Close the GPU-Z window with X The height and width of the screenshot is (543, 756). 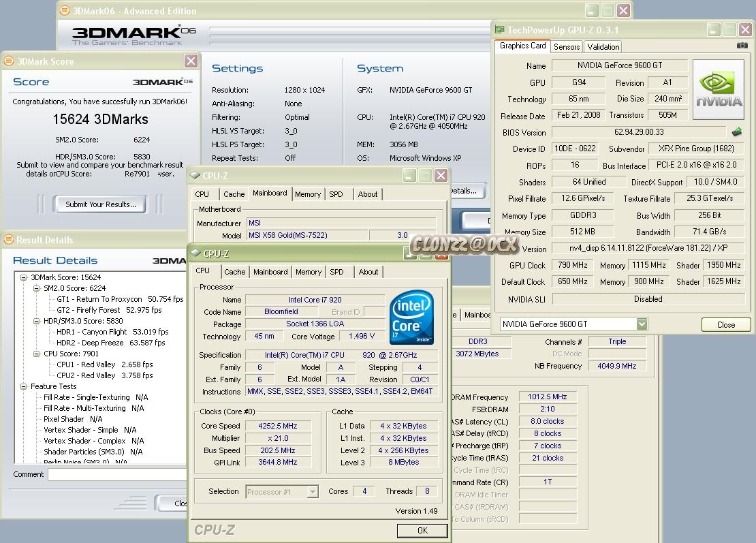[745, 30]
